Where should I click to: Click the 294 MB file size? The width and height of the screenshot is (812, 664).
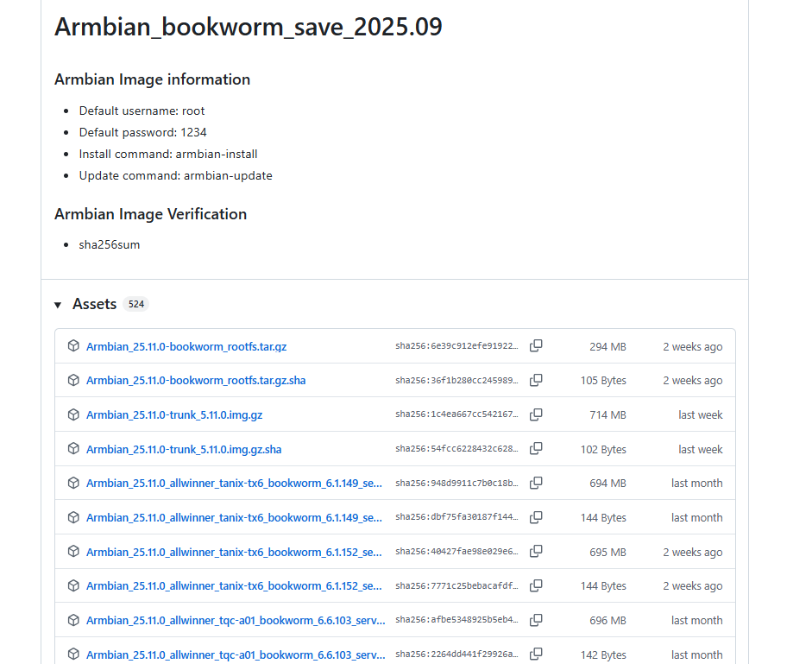[x=608, y=347]
